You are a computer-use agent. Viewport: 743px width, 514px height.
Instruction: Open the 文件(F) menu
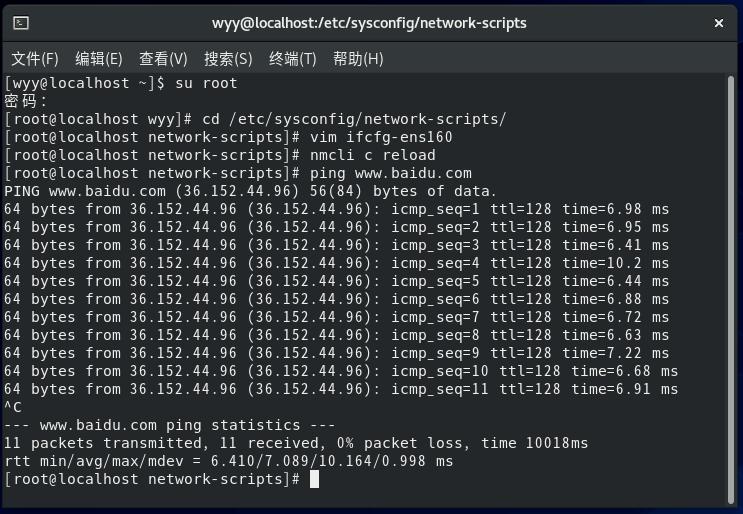[35, 59]
